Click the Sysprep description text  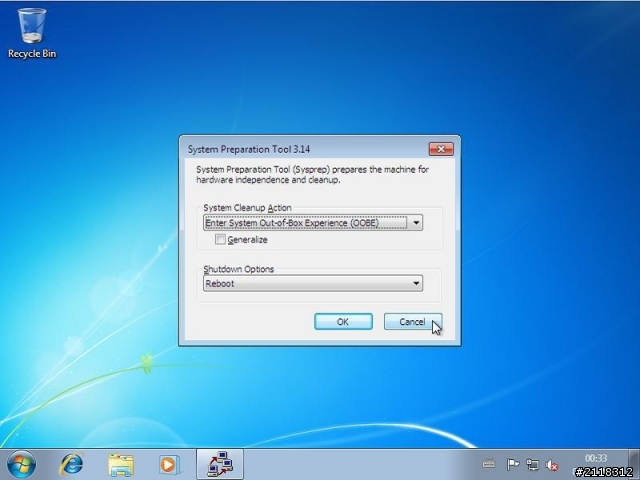[x=312, y=174]
